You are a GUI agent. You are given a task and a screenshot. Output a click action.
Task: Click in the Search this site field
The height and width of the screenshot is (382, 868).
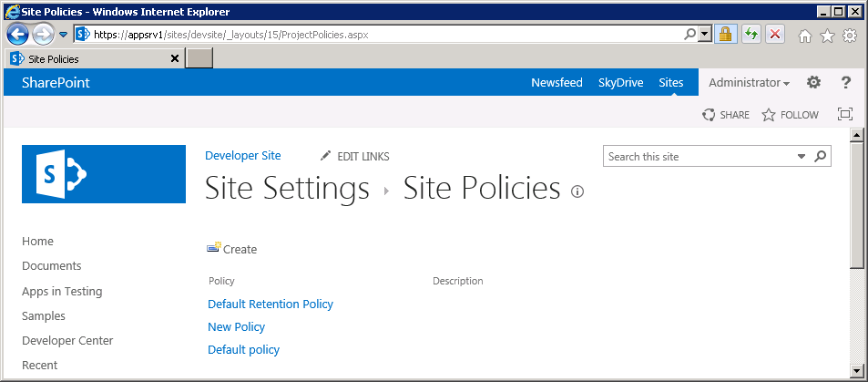(697, 157)
